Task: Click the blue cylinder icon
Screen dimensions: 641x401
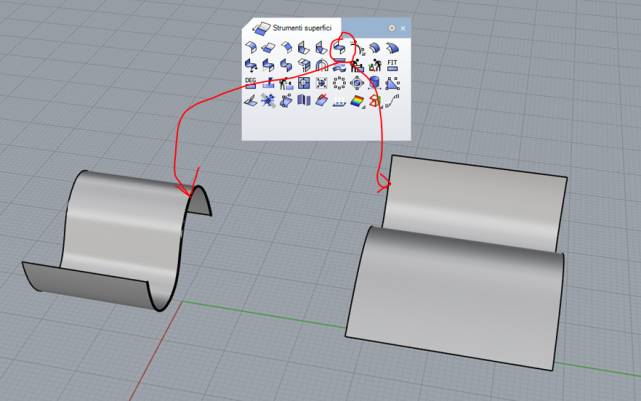Action: 374,83
